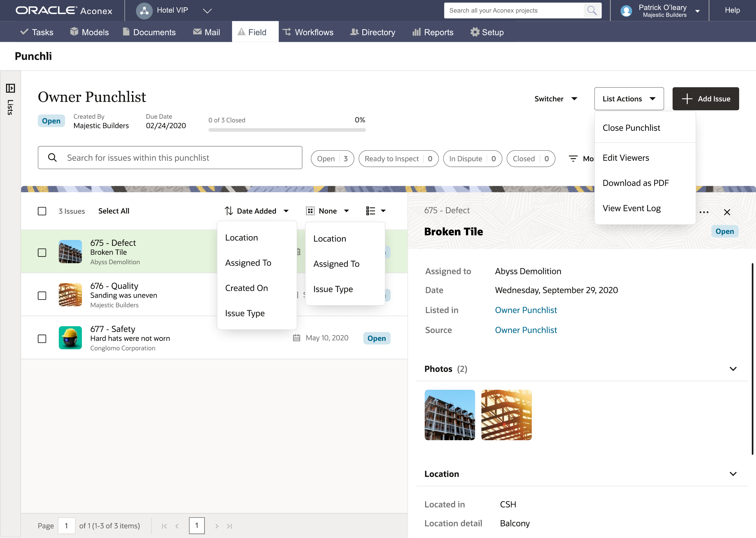Open the Workflows navigation item
Image resolution: width=756 pixels, height=538 pixels.
(x=308, y=32)
